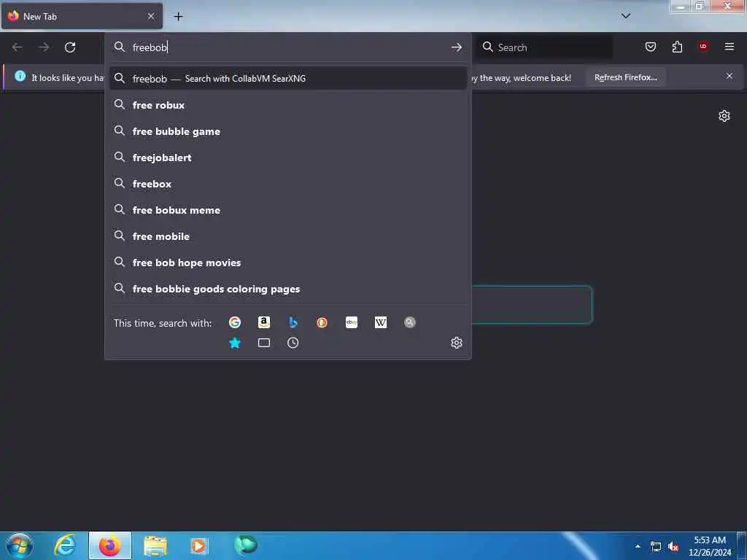Open the green globe browser taskbar icon
The image size is (747, 560).
click(x=246, y=545)
